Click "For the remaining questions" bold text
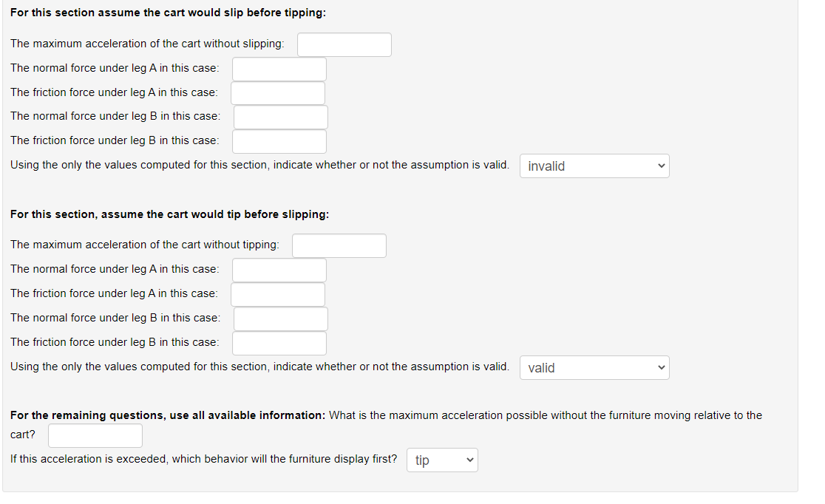This screenshot has width=825, height=504. (x=168, y=415)
